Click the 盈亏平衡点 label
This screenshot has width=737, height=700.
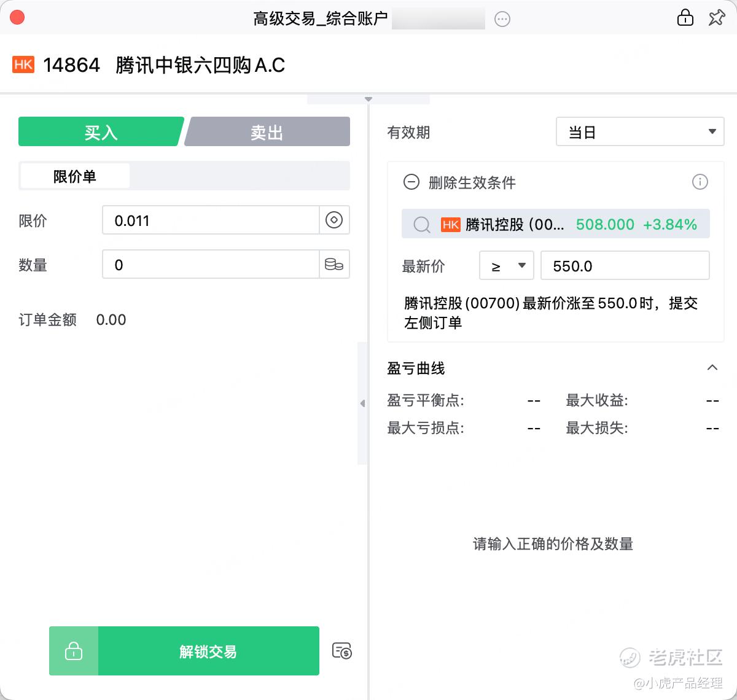[x=426, y=400]
